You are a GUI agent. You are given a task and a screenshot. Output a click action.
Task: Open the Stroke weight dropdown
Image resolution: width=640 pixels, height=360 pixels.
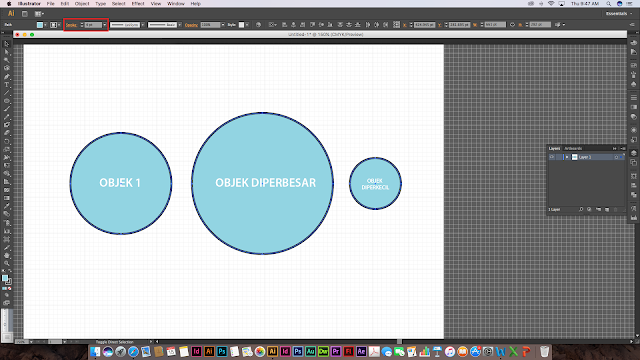pyautogui.click(x=105, y=25)
